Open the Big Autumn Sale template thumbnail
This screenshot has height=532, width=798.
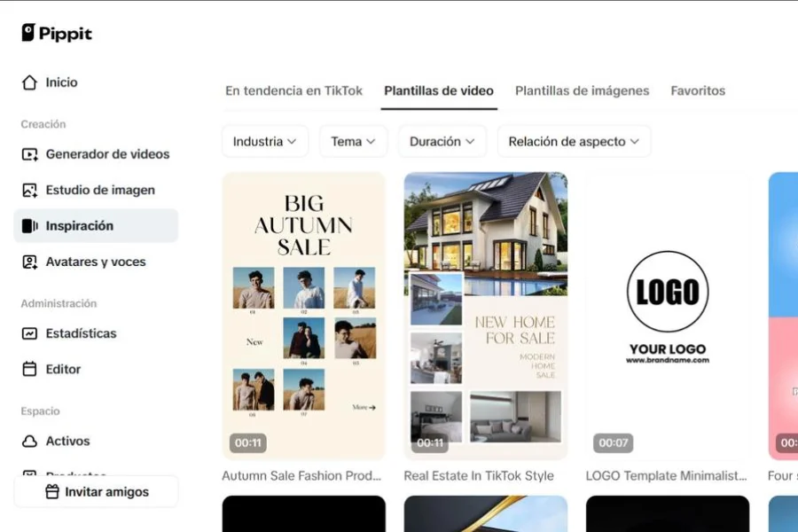[303, 315]
